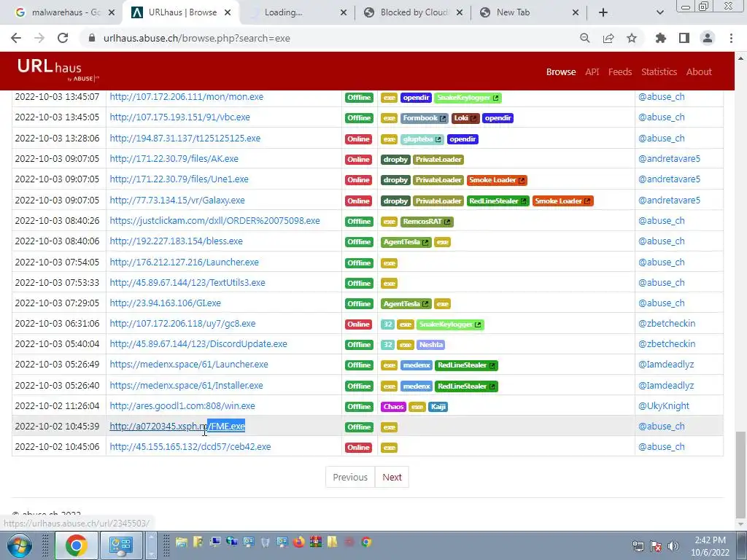Switch to the Blocked by Cloudflare tab
This screenshot has width=747, height=560.
[413, 13]
